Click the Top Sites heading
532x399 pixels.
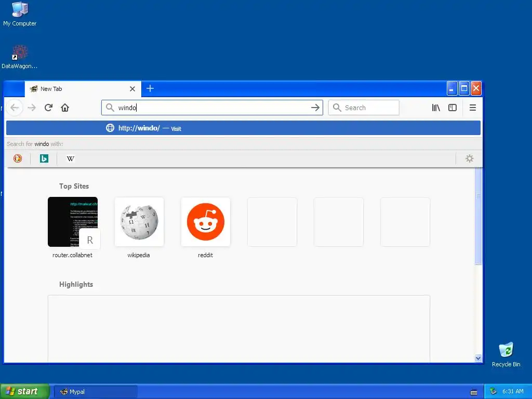[74, 187]
